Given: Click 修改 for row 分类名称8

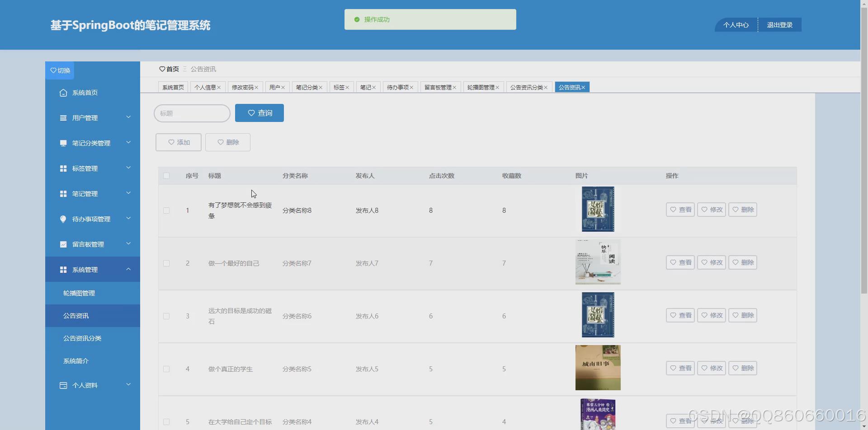Looking at the screenshot, I should [712, 210].
